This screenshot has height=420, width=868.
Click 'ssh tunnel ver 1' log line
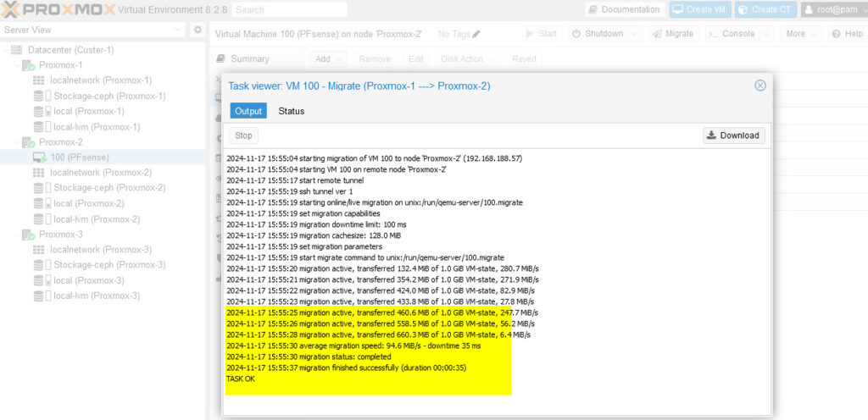click(289, 191)
